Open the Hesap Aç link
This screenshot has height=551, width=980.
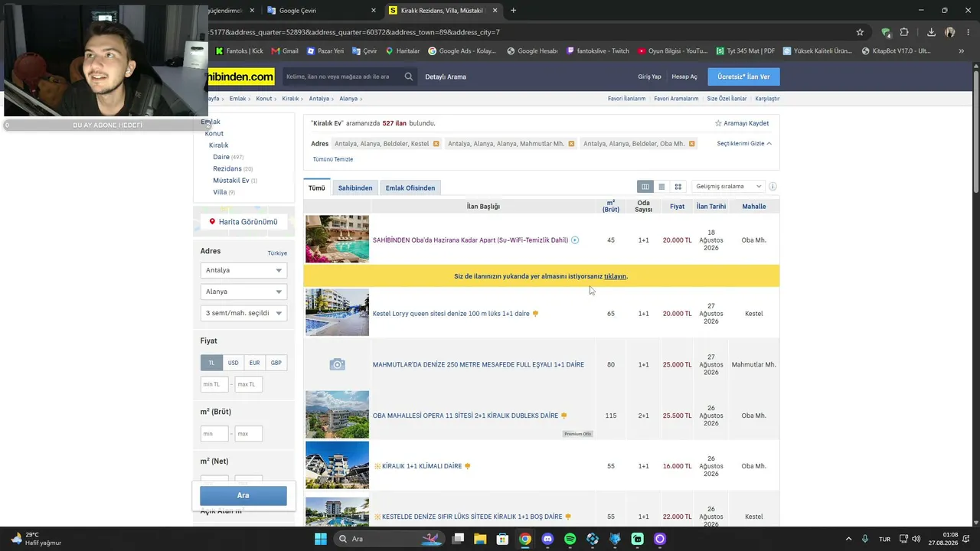point(684,77)
